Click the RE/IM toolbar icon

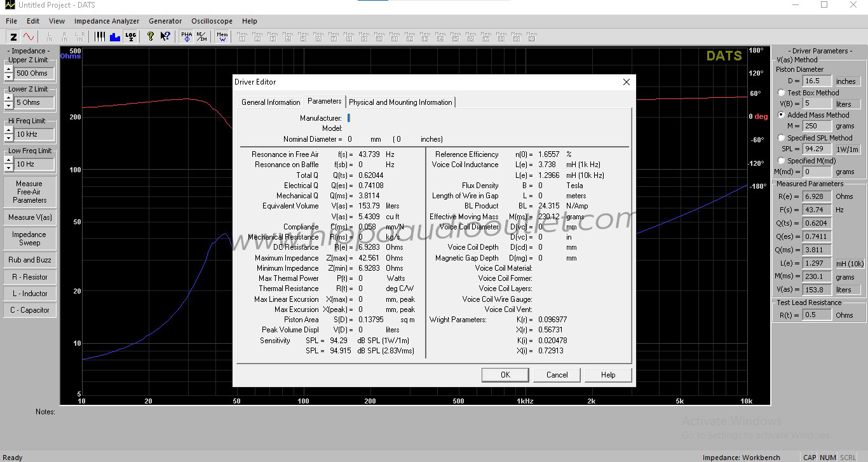201,37
